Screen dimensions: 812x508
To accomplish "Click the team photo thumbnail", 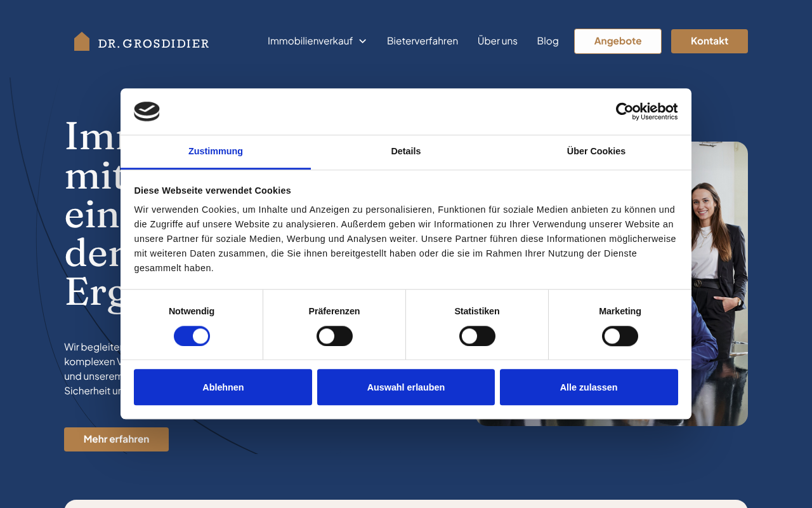I will pyautogui.click(x=719, y=283).
